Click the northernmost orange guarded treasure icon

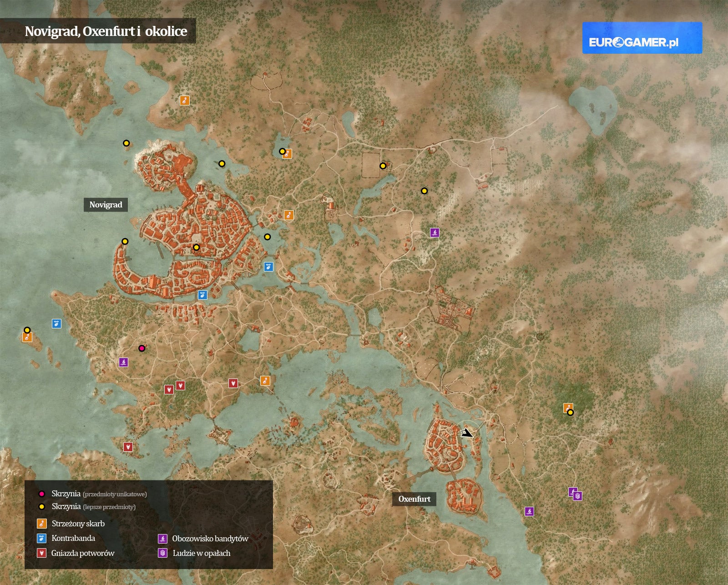click(184, 101)
